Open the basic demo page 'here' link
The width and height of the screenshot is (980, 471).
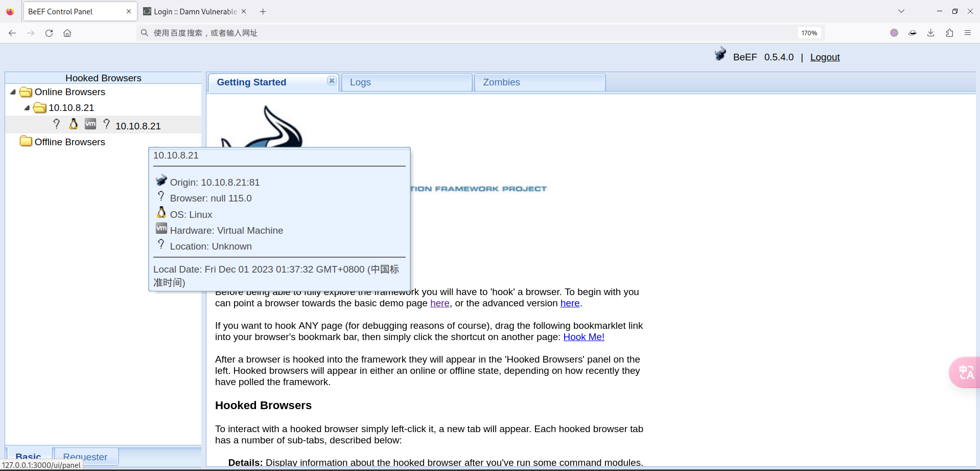tap(440, 303)
